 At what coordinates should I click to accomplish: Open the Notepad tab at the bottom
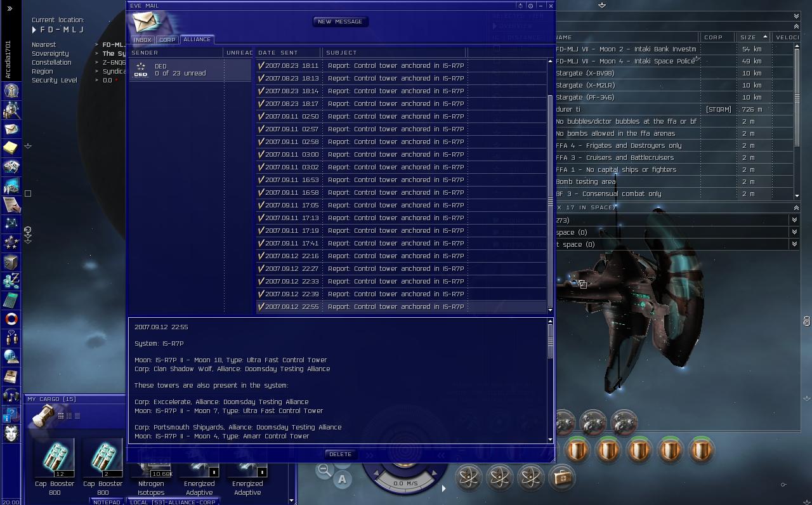[x=107, y=502]
